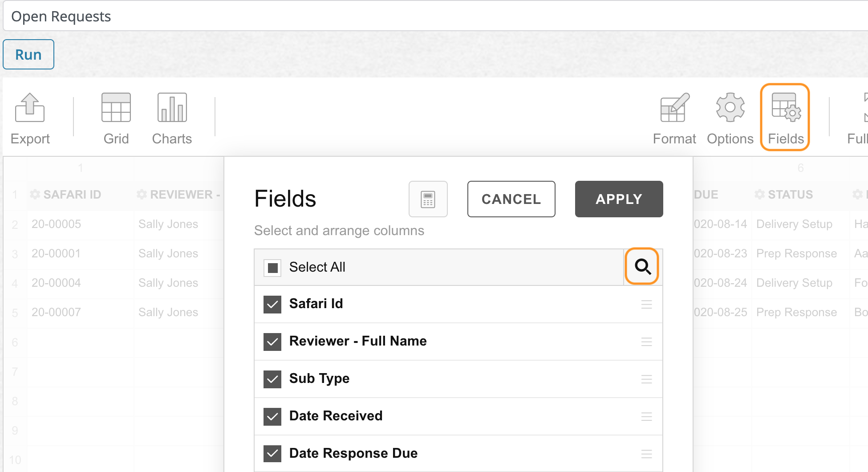Toggle the Select All checkbox
This screenshot has height=472, width=868.
(x=272, y=268)
